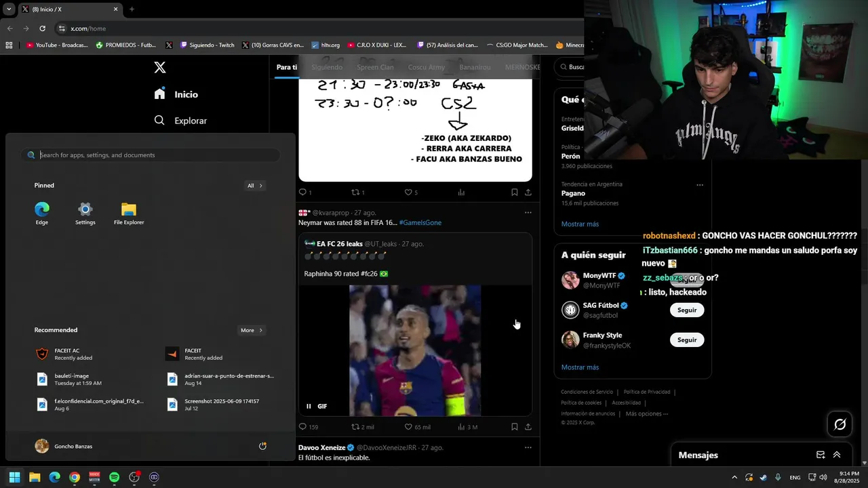
Task: Like the schedule post with 5 likes
Action: [411, 192]
